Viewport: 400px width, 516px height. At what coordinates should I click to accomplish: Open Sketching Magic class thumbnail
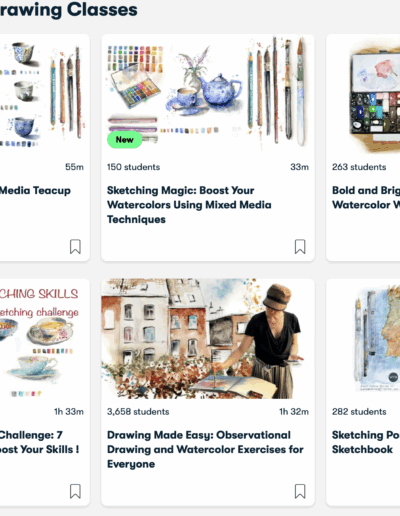208,94
